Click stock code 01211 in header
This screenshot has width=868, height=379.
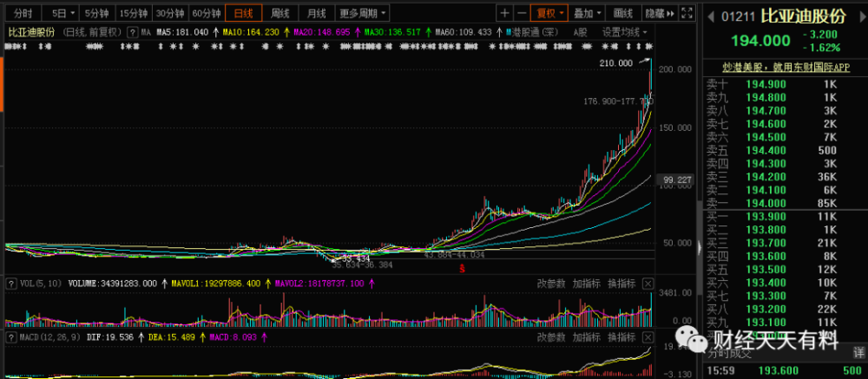pos(738,16)
